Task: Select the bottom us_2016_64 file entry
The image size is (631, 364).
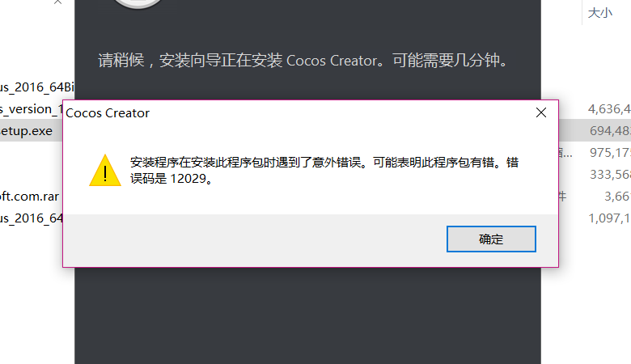Action: tap(32, 218)
